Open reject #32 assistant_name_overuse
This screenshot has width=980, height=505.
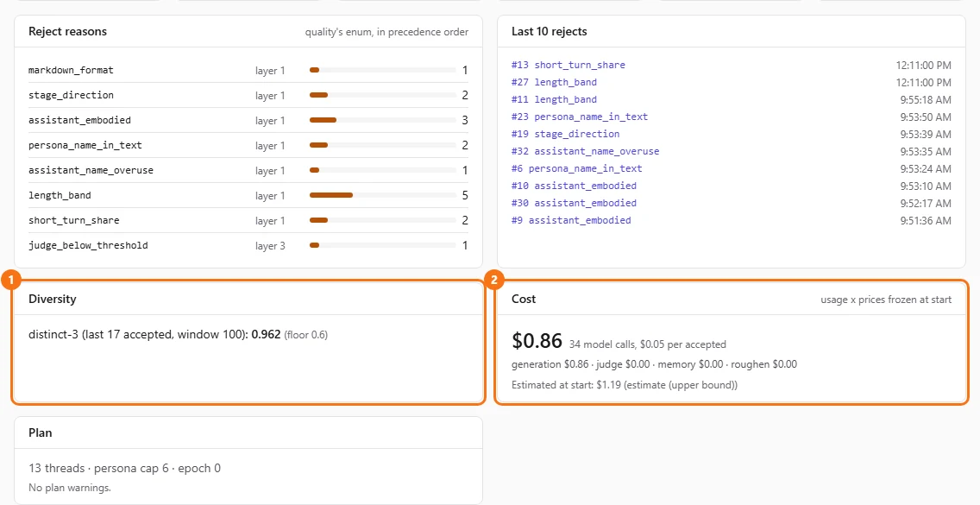click(x=585, y=151)
